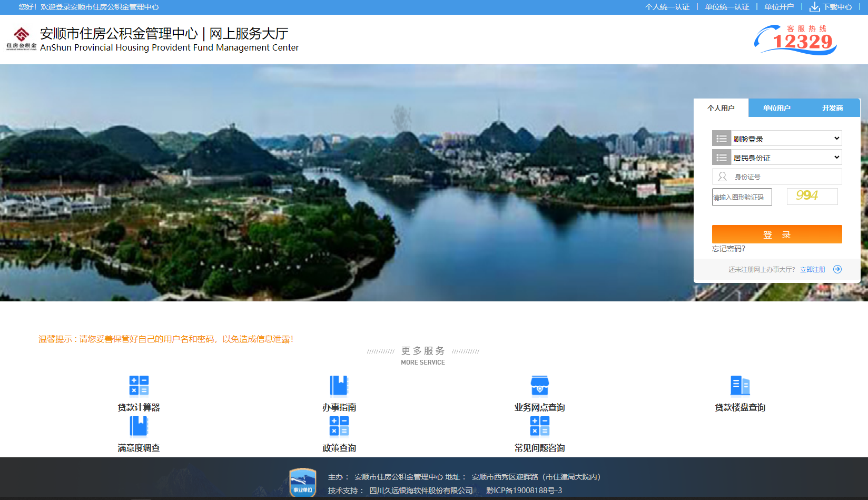Screen dimensions: 868x500
Task: Open the 办事指南 service guide icon
Action: point(339,385)
